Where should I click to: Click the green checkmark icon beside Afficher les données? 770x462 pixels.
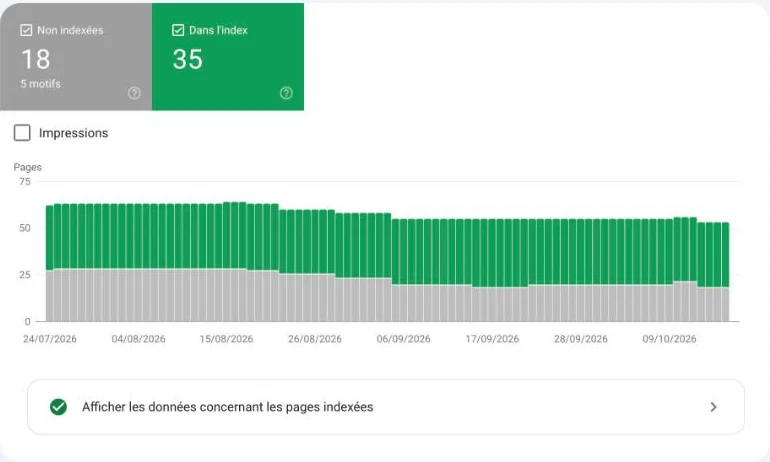coord(58,407)
